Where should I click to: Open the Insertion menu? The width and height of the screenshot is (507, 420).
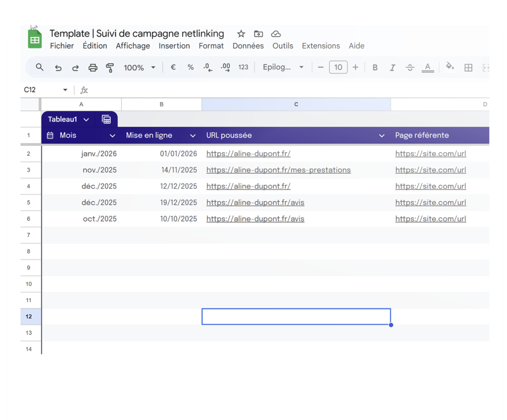[x=174, y=46]
